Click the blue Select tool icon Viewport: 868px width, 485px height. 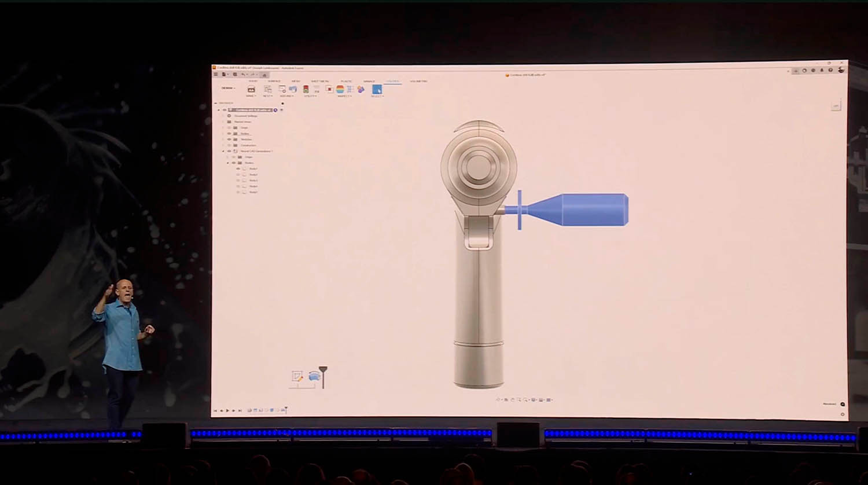pyautogui.click(x=377, y=89)
